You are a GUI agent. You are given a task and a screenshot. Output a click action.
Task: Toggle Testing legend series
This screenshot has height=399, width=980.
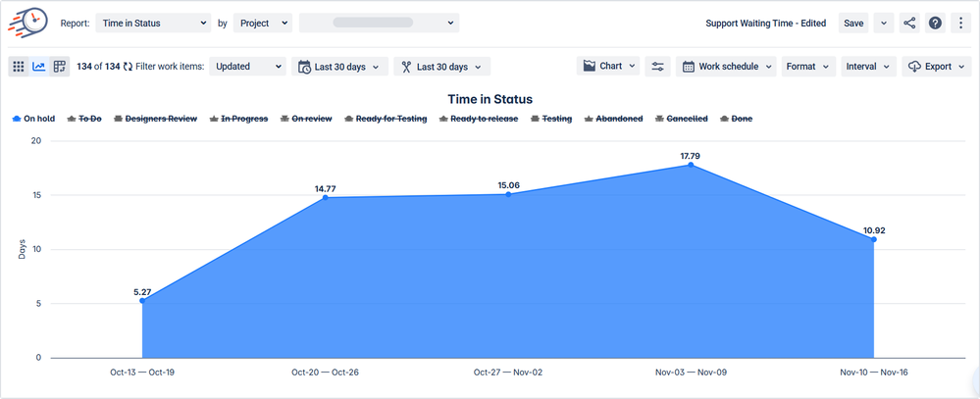(551, 119)
